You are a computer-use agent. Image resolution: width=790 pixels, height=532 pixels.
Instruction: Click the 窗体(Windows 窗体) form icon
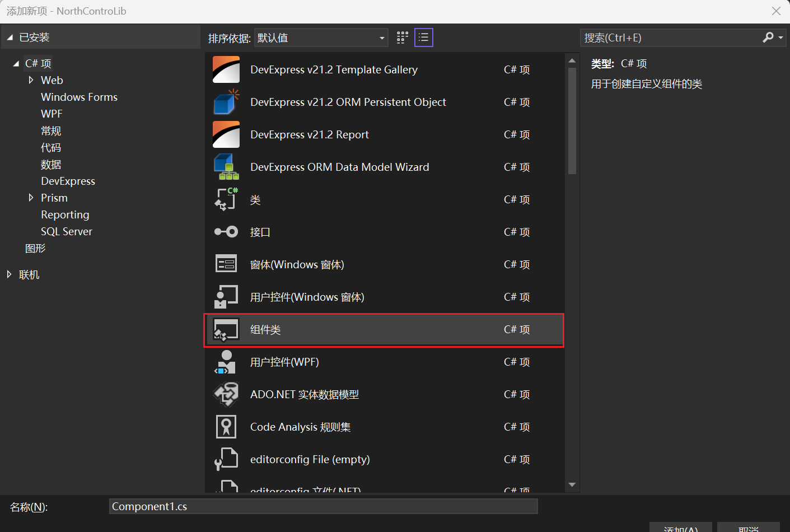click(x=226, y=264)
